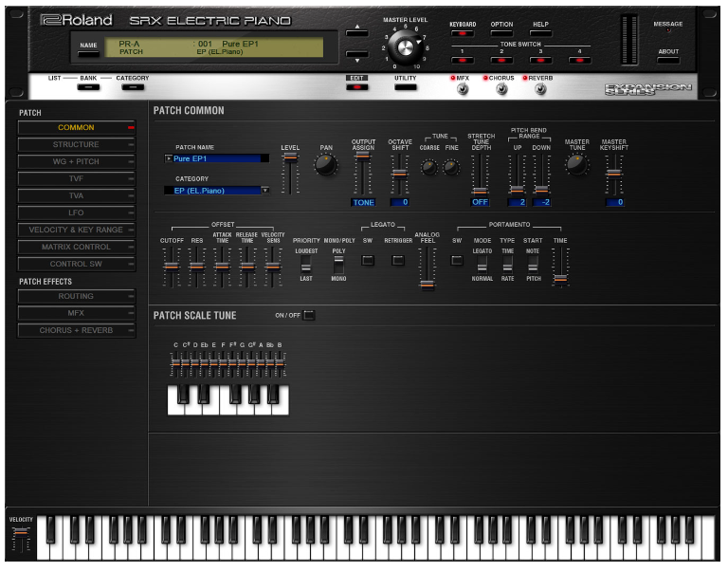Click the Utility button
Viewport: 728px width, 572px height.
point(406,87)
